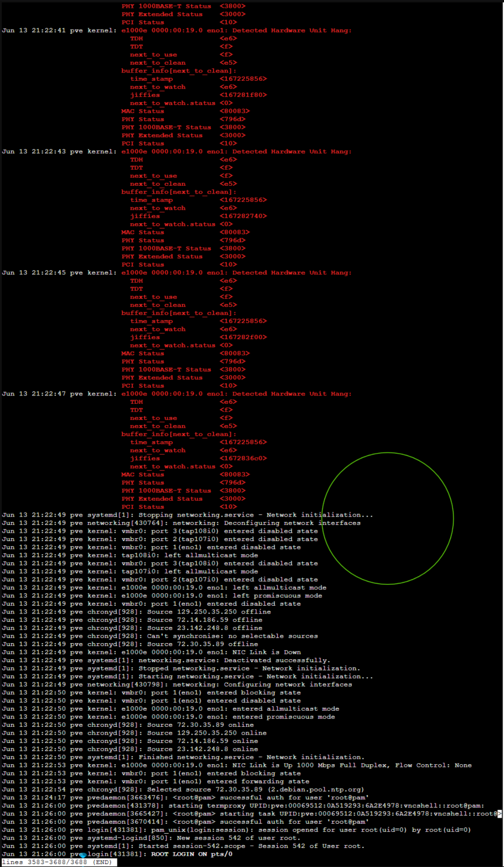Click the 'pam_unix(login:session): session opened' line

pyautogui.click(x=237, y=830)
